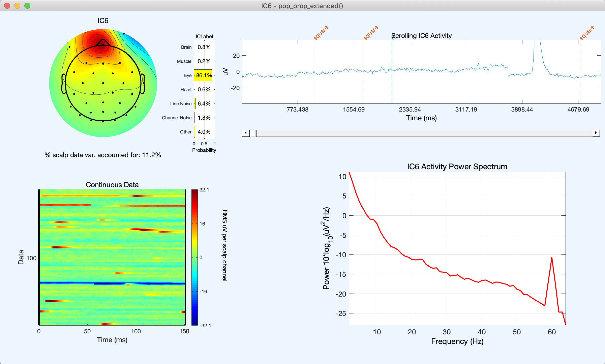Click the IC6 scalp topography map
Image resolution: width=605 pixels, height=364 pixels.
(x=103, y=83)
